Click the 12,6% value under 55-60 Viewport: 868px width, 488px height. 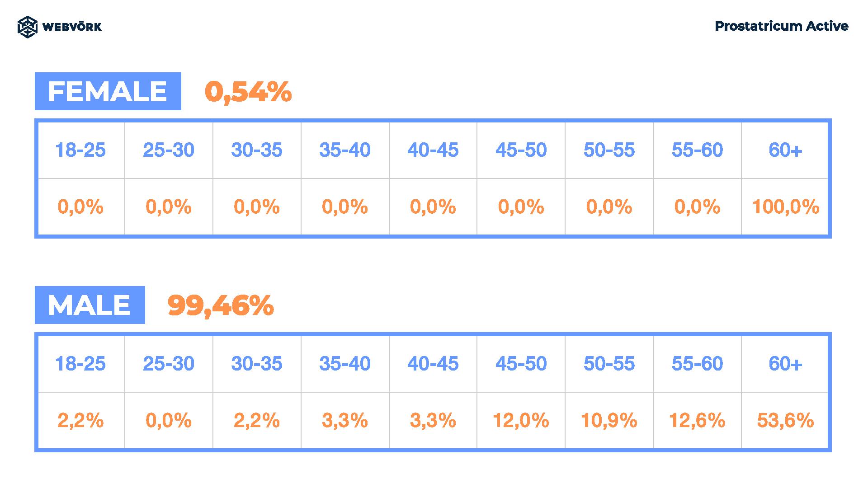coord(698,421)
